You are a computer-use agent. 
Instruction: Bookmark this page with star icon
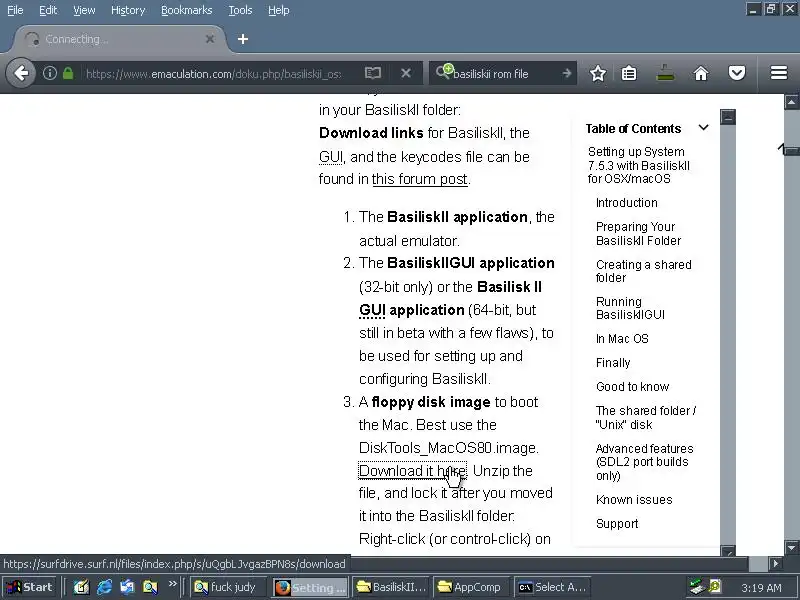click(x=597, y=73)
